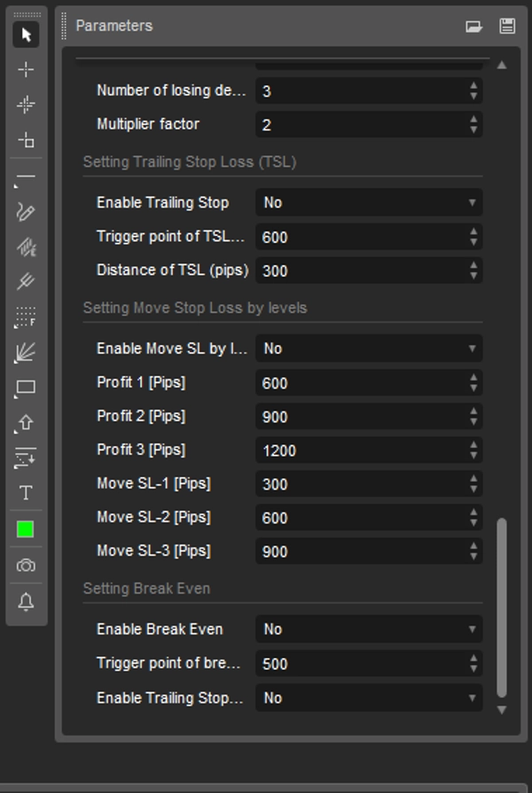
Task: Increase the Trigger point of TSL value
Action: [473, 232]
